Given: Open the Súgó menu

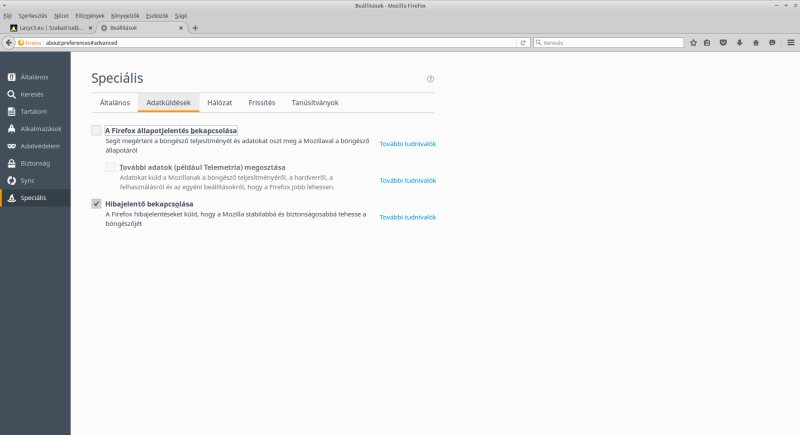Looking at the screenshot, I should tap(181, 16).
